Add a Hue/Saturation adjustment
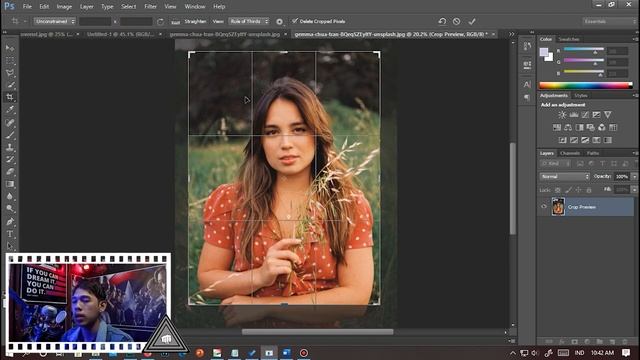 tap(557, 127)
